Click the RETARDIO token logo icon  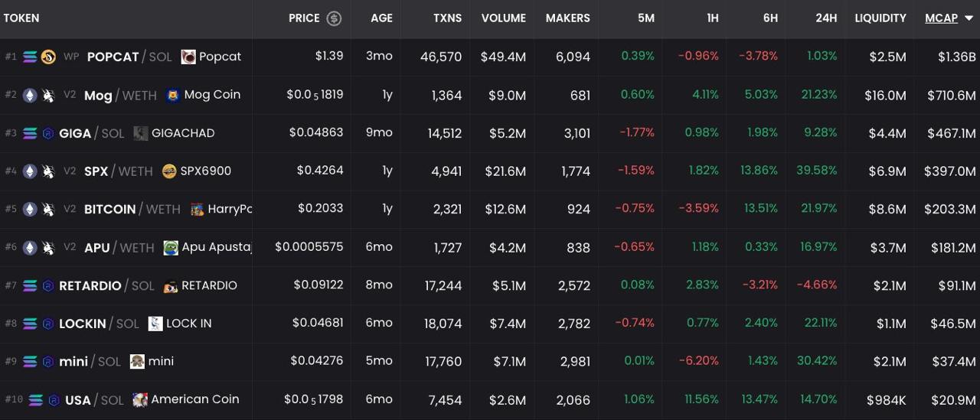tap(171, 285)
